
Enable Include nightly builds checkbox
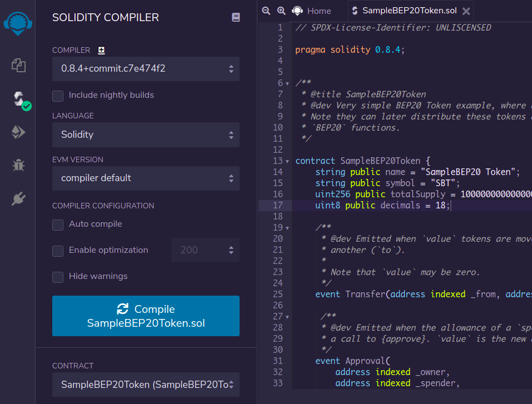[58, 96]
